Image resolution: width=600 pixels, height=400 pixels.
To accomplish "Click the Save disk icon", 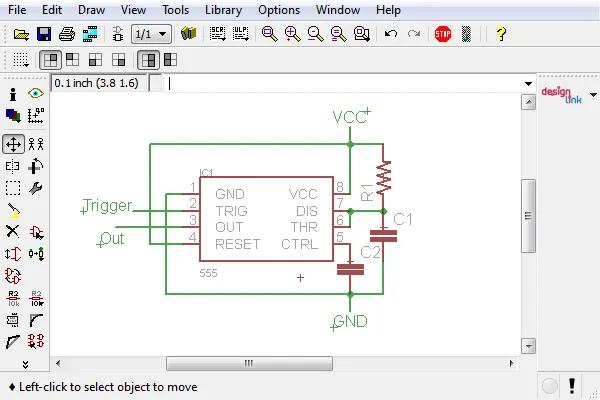I will (44, 34).
